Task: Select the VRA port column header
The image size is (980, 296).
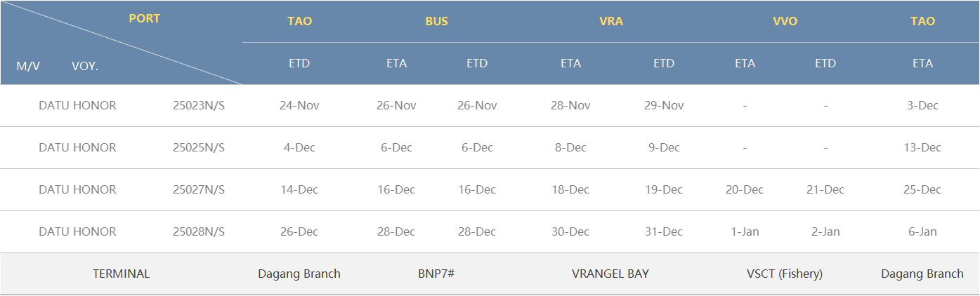Action: point(611,21)
